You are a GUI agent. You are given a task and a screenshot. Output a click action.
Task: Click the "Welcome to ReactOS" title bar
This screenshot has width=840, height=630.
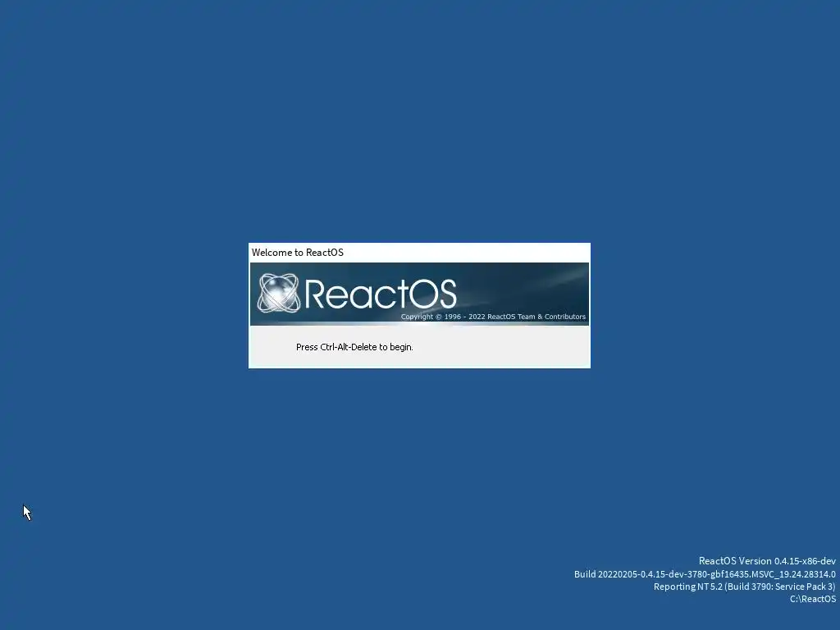419,253
